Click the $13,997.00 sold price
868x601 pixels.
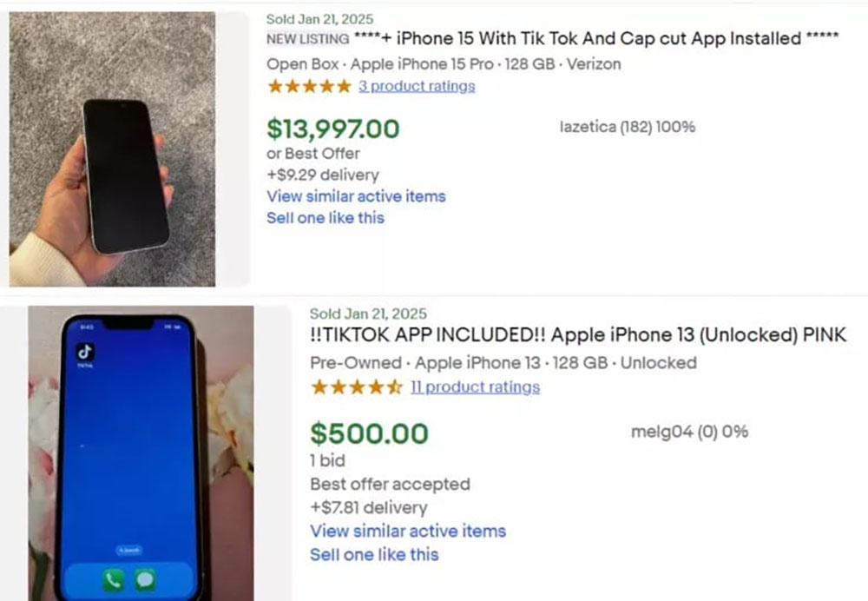(x=333, y=129)
